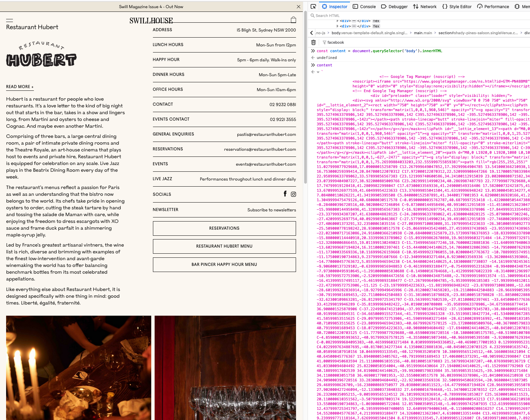Click the SWILLHOUSE logo
The width and height of the screenshot is (530, 420).
(x=151, y=21)
